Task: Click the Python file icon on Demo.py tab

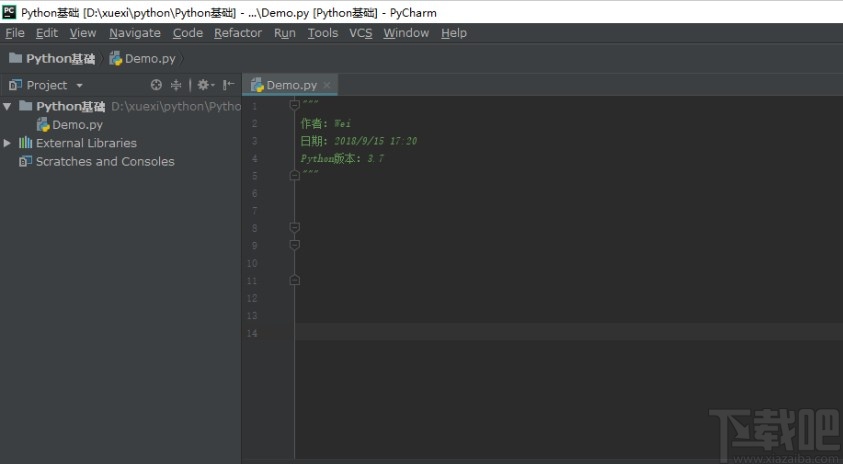Action: tap(257, 85)
